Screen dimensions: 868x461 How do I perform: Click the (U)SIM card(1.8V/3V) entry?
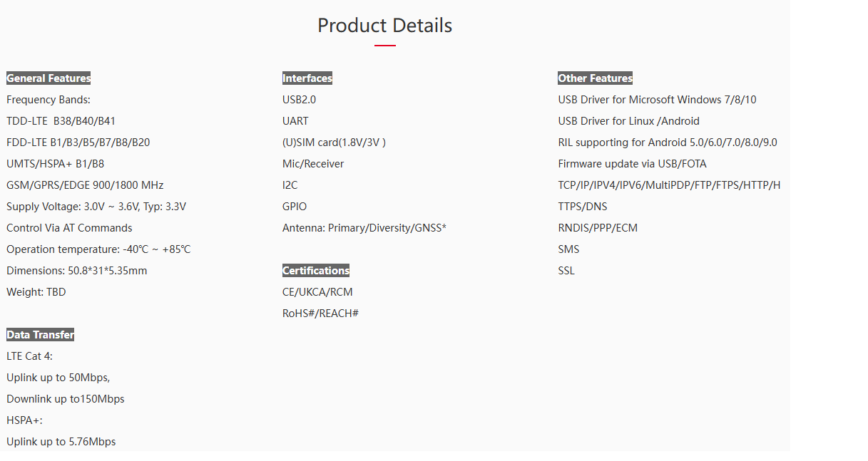coord(334,143)
